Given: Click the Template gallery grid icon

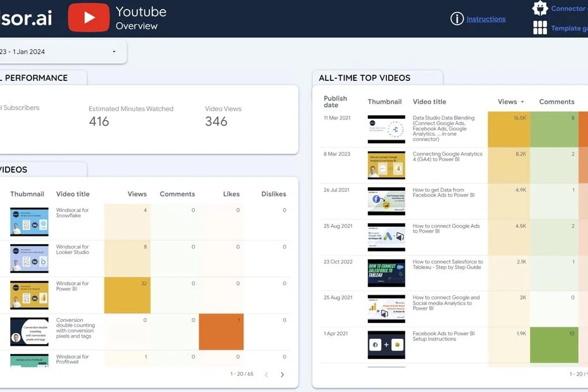Looking at the screenshot, I should (540, 28).
